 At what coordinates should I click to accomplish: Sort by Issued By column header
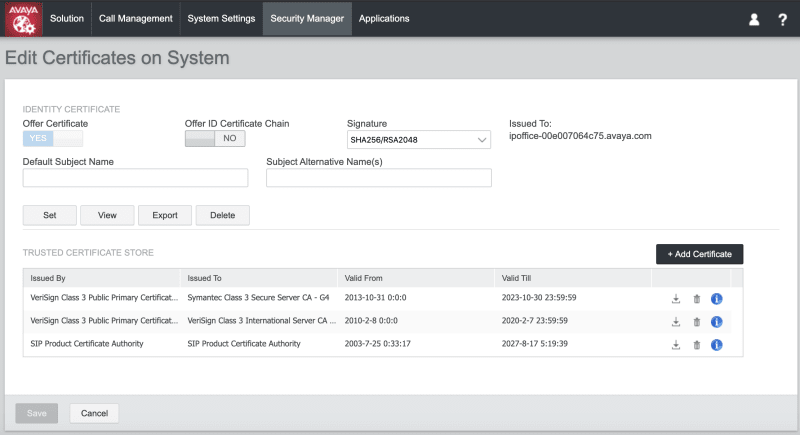point(102,278)
